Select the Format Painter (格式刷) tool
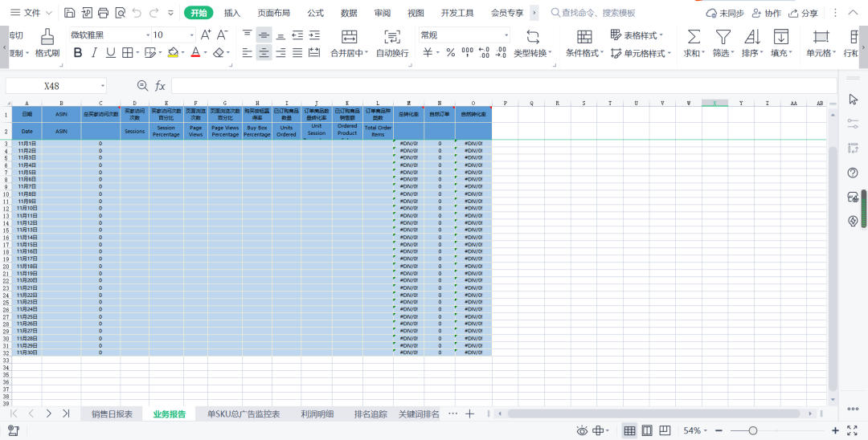Screen dimensions: 868x440 click(47, 44)
